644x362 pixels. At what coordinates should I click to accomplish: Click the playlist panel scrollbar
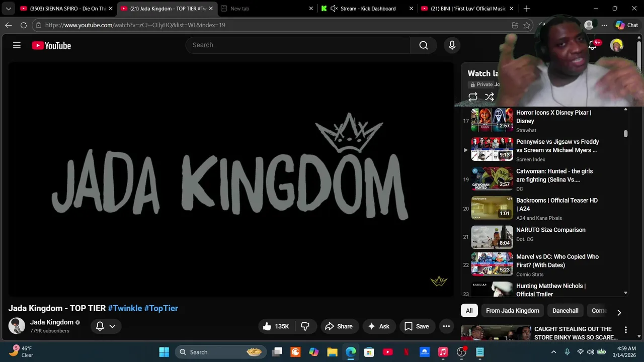pos(626,134)
